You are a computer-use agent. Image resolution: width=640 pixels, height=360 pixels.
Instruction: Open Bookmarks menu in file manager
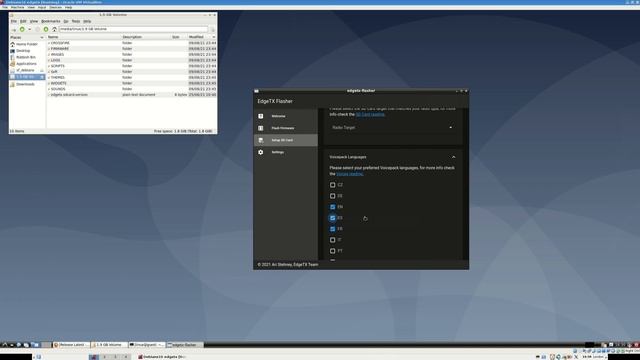point(51,21)
